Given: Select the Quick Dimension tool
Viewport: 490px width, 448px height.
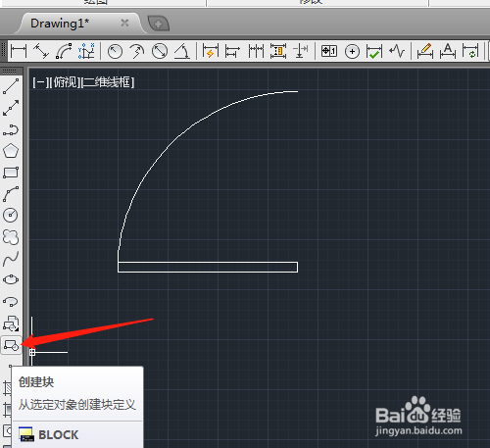Looking at the screenshot, I should pyautogui.click(x=211, y=51).
